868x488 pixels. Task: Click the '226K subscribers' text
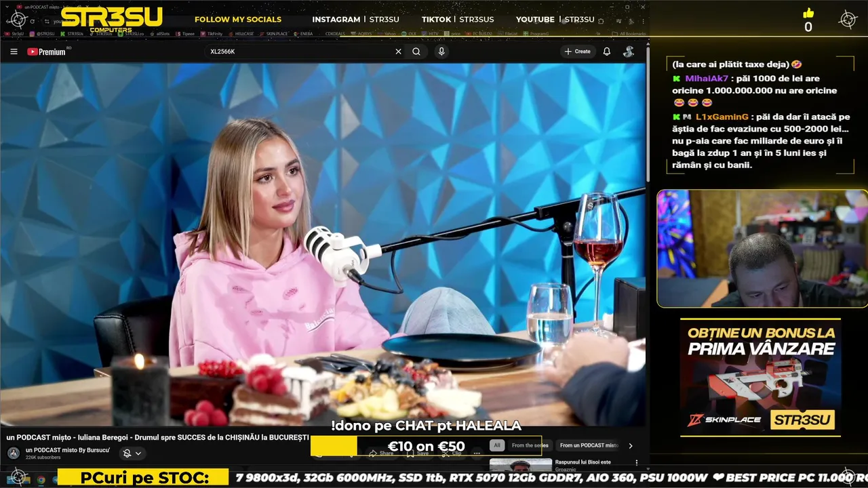(43, 457)
